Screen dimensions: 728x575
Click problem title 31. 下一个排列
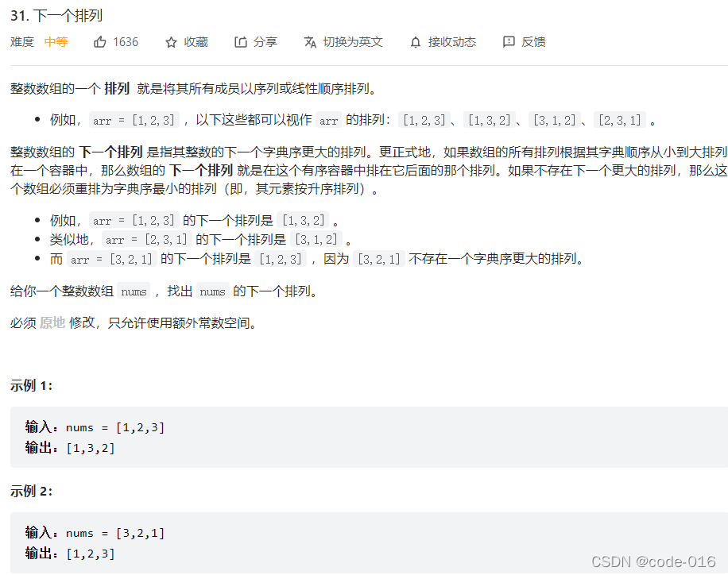(x=56, y=16)
